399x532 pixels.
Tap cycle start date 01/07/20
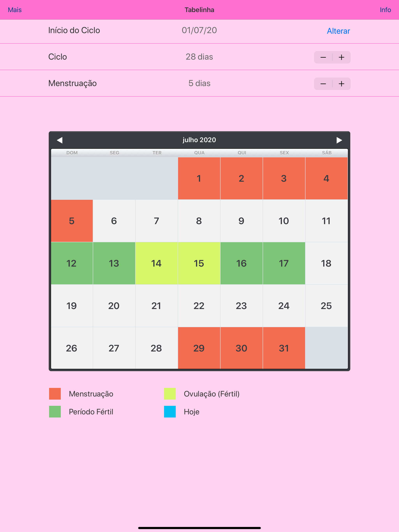199,30
